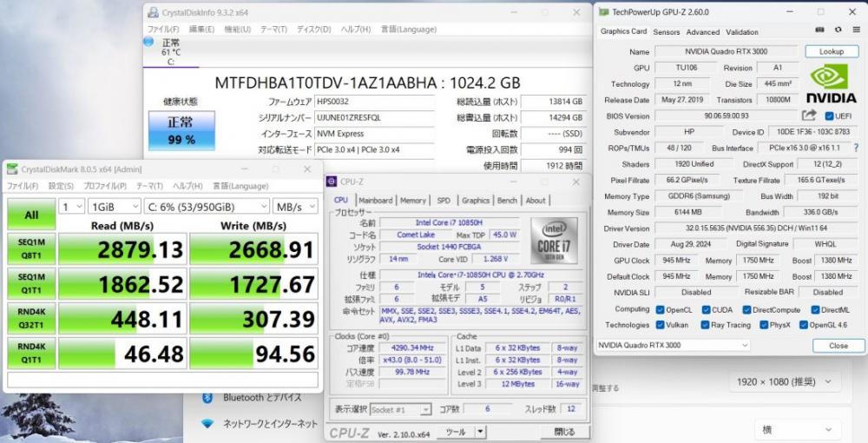The width and height of the screenshot is (868, 443).
Task: Click the 閉じる button in CPU-Z
Action: 563,432
